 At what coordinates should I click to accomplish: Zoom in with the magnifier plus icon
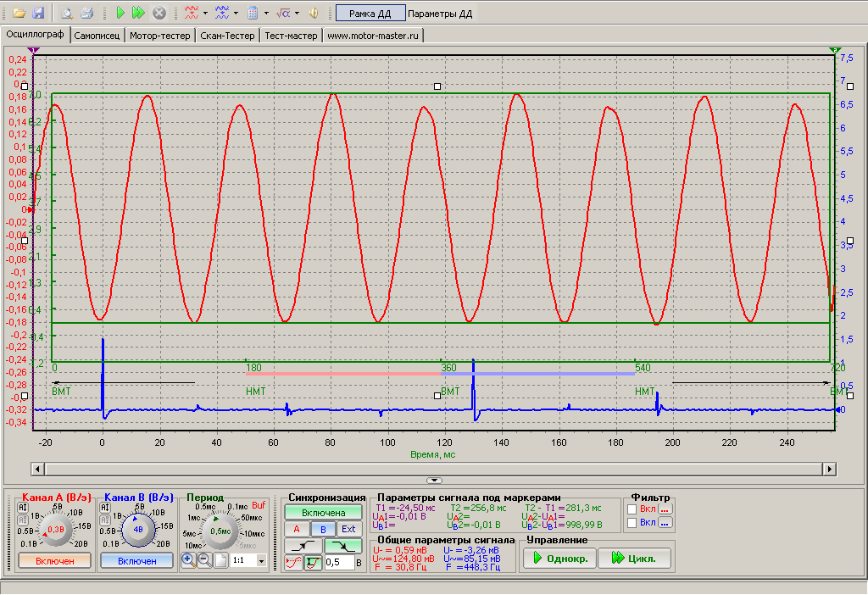[x=188, y=560]
